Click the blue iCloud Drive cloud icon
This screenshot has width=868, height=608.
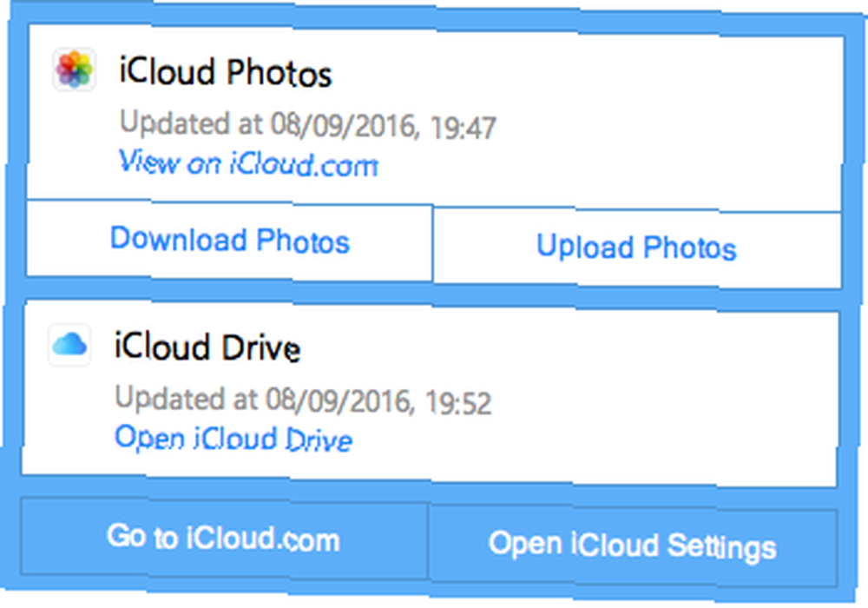click(69, 345)
